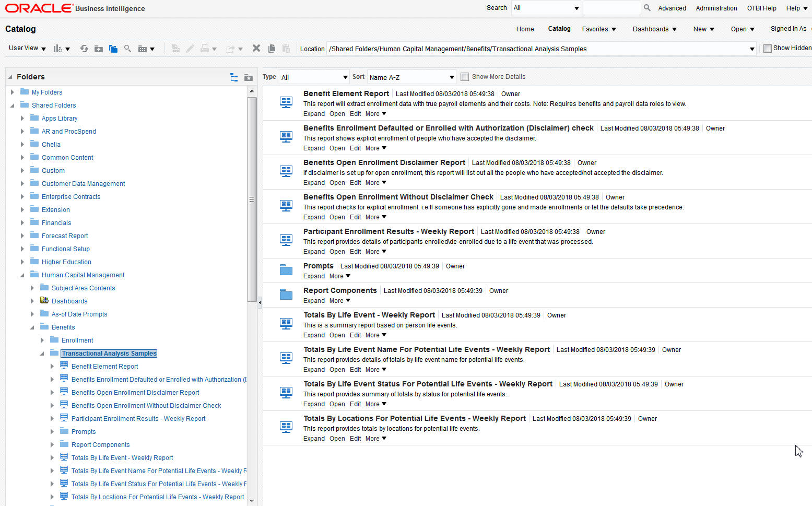
Task: Click the list view type icon
Action: pyautogui.click(x=146, y=49)
